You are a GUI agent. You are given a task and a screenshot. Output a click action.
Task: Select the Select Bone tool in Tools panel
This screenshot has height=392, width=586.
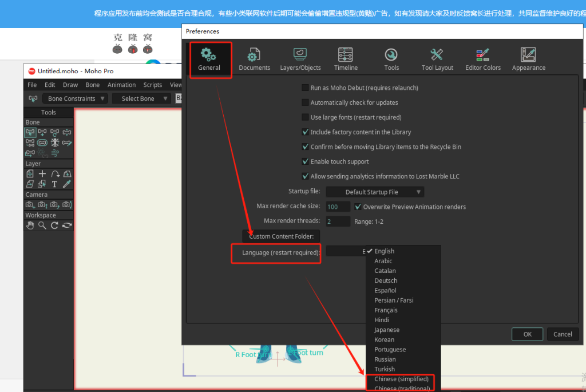[30, 132]
